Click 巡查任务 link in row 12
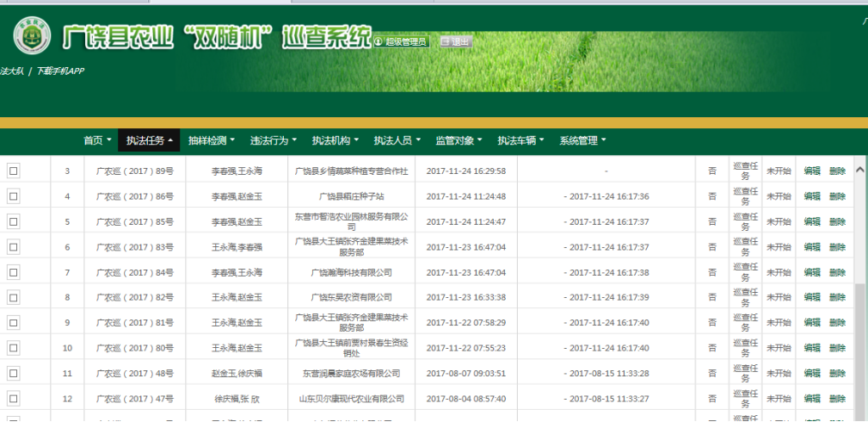Viewport: 868px width, 422px height. click(x=745, y=399)
